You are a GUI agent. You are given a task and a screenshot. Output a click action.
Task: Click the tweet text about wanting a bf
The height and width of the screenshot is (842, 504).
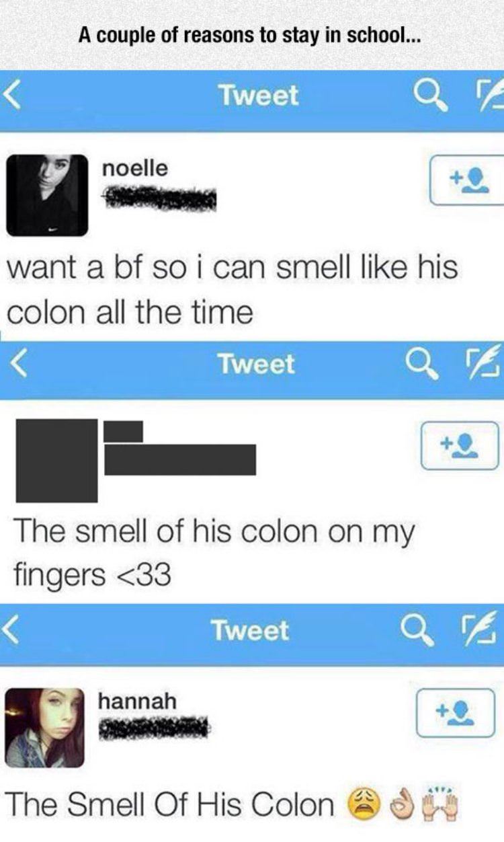[x=233, y=290]
